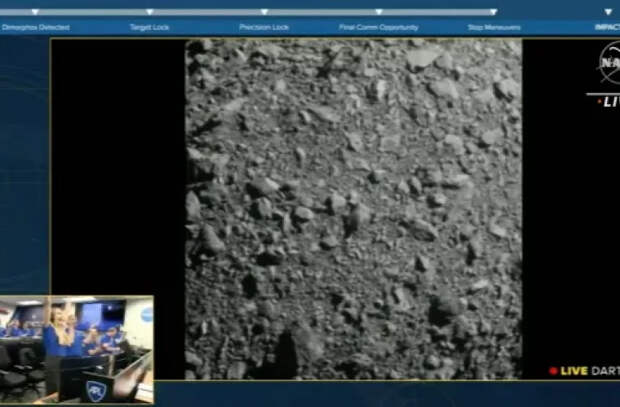This screenshot has height=407, width=620.
Task: Select the 'Final Comm Opportunity' label text
Action: coord(378,27)
